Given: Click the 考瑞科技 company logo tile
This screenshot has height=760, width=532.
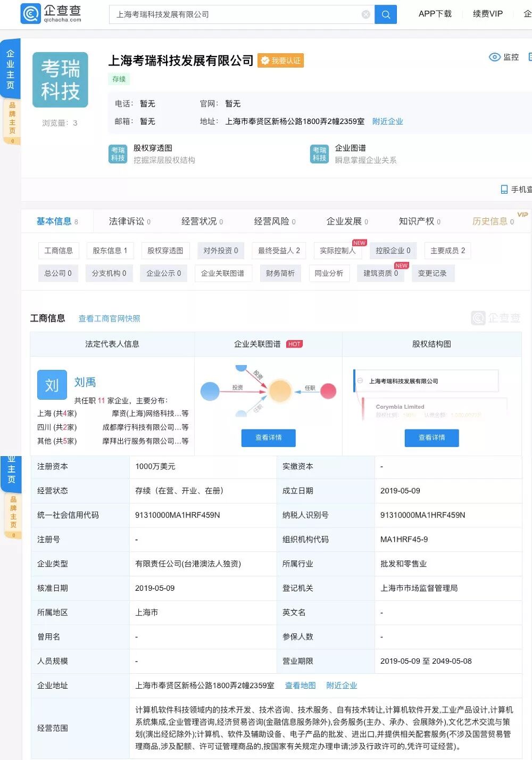Looking at the screenshot, I should 60,80.
